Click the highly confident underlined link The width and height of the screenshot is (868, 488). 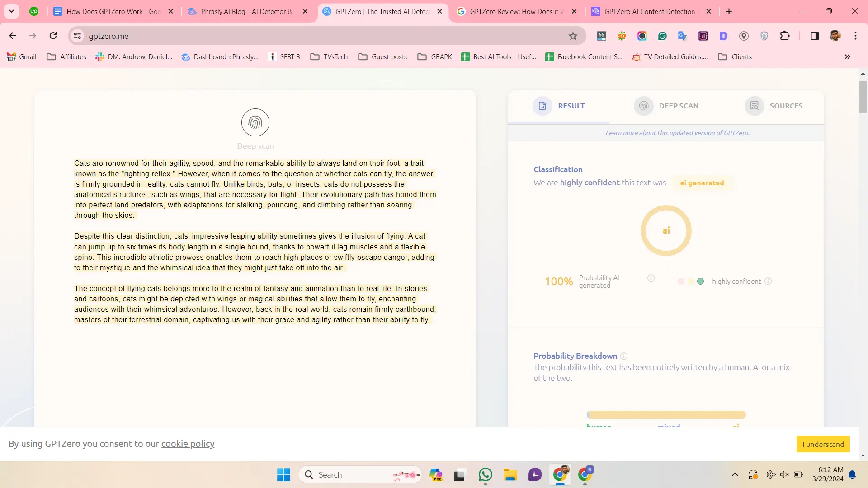[x=590, y=183]
